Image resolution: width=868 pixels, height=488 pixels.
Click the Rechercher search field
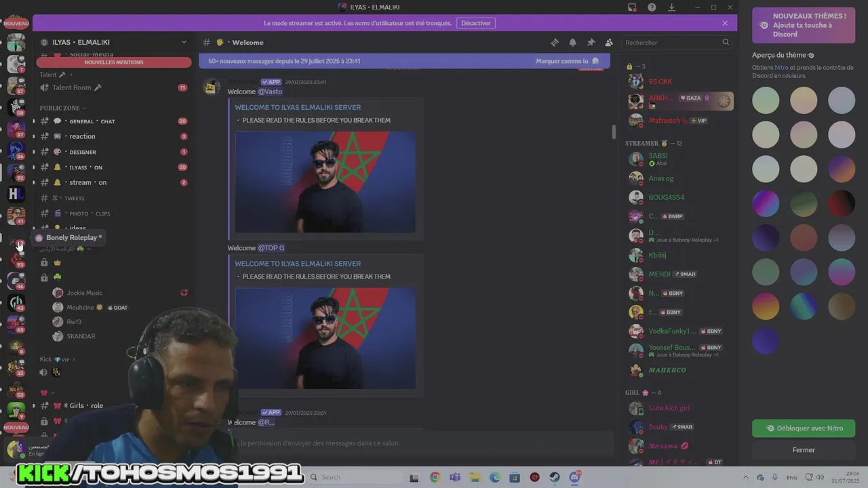pos(677,42)
